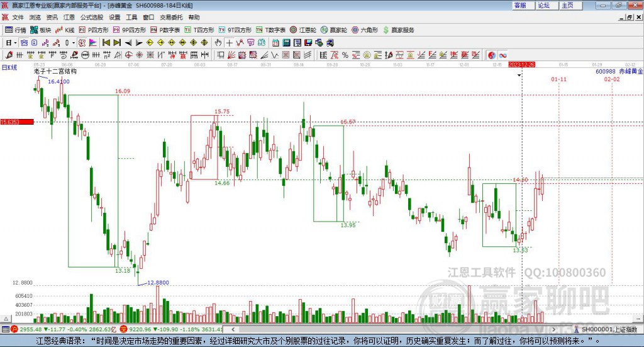Click the hand pan tool icon

click(218, 43)
